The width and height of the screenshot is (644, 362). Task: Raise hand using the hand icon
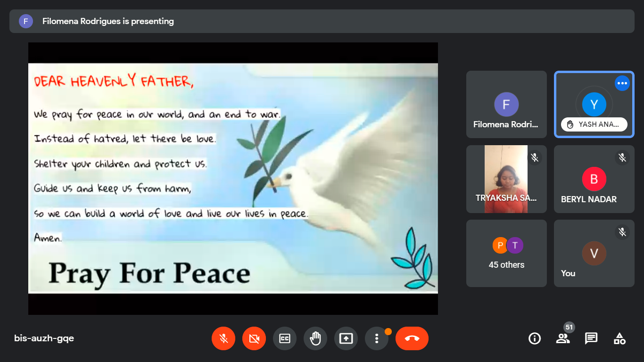tap(315, 338)
